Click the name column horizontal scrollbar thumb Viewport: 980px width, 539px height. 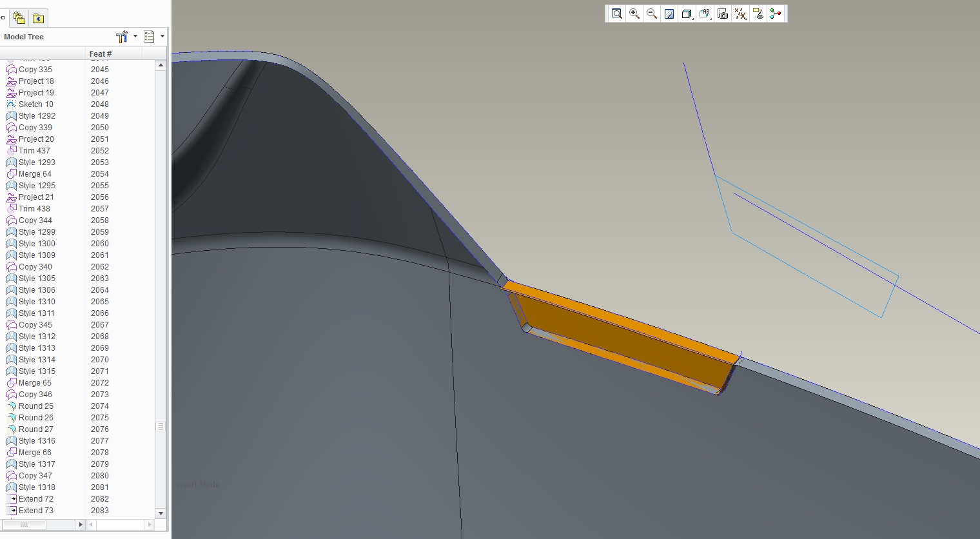click(24, 525)
